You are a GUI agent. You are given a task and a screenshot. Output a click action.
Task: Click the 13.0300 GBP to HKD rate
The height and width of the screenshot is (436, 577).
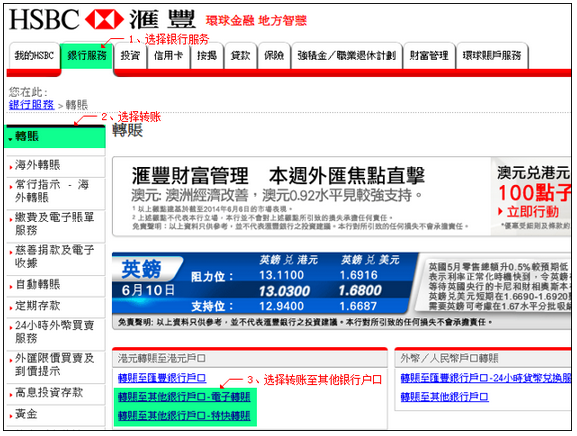pos(284,291)
